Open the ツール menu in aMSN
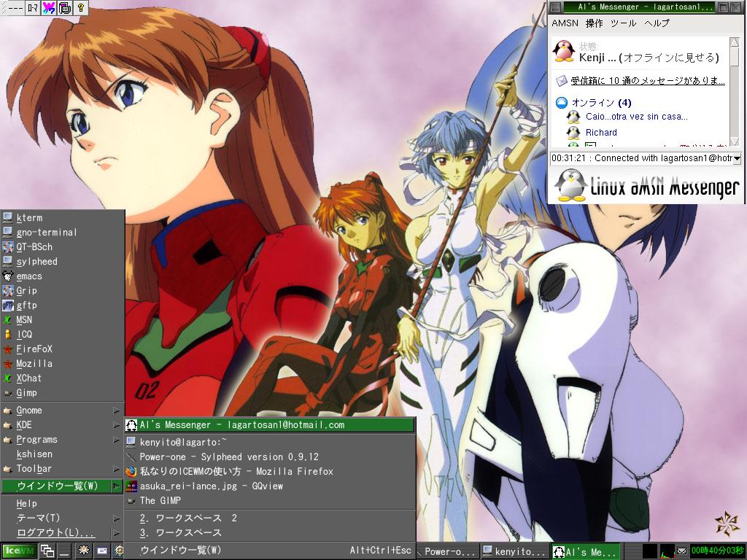The height and width of the screenshot is (560, 747). (623, 23)
